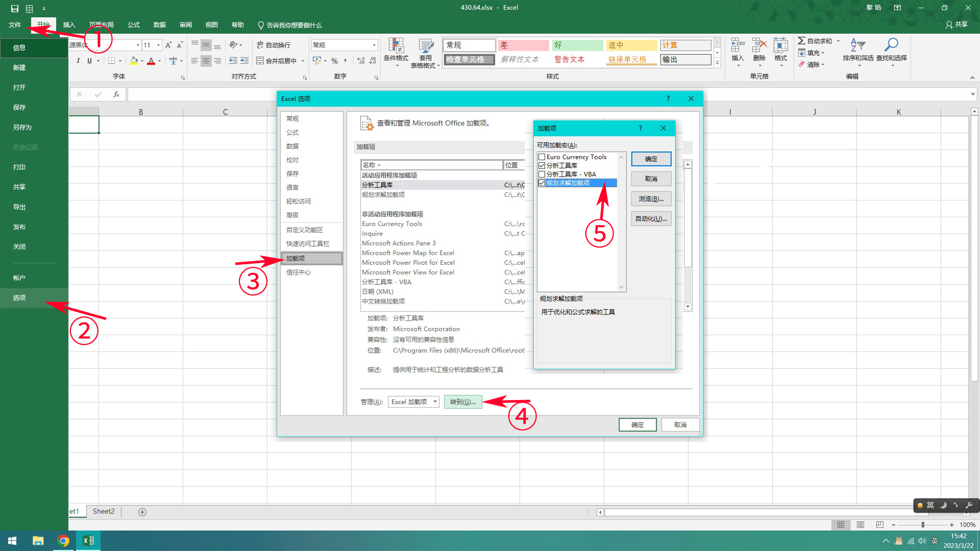Viewport: 980px width, 551px height.
Task: Add a new sheet with the plus icon
Action: coord(142,512)
